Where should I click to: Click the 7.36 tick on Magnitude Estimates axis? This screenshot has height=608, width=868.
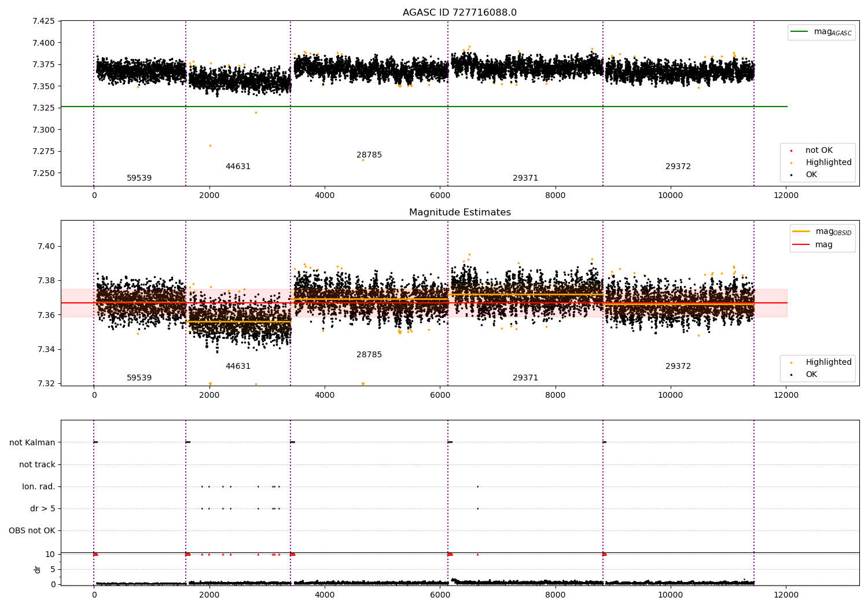tap(46, 315)
